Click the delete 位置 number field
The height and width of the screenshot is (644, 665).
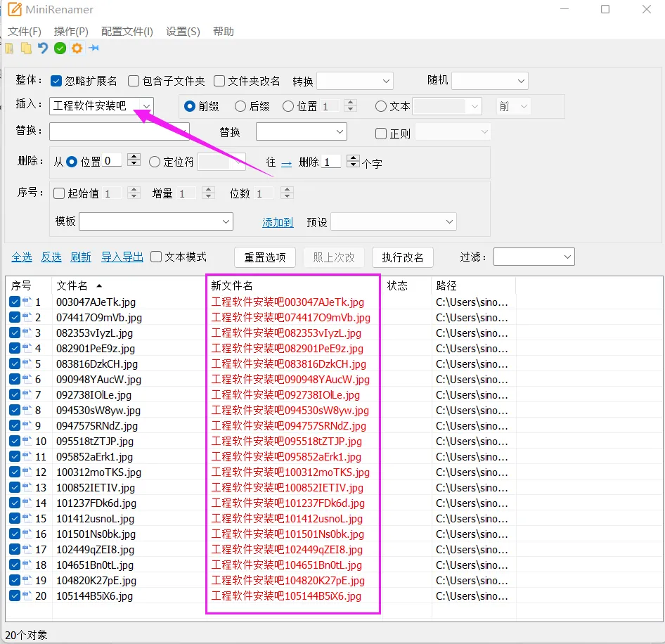[x=112, y=161]
